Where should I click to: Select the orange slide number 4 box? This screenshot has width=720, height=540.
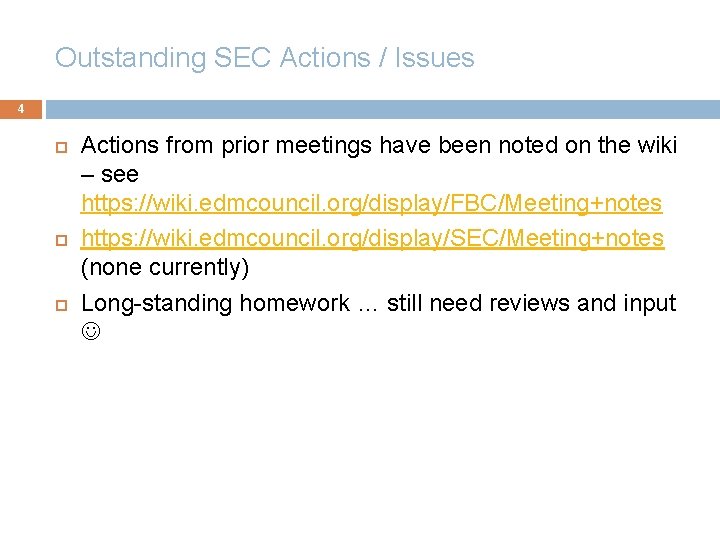click(22, 108)
